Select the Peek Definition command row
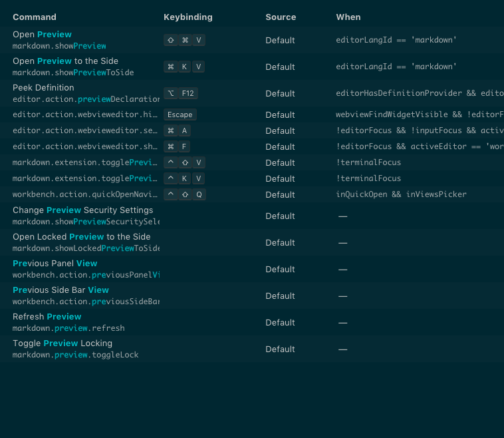504x438 pixels. [x=252, y=93]
